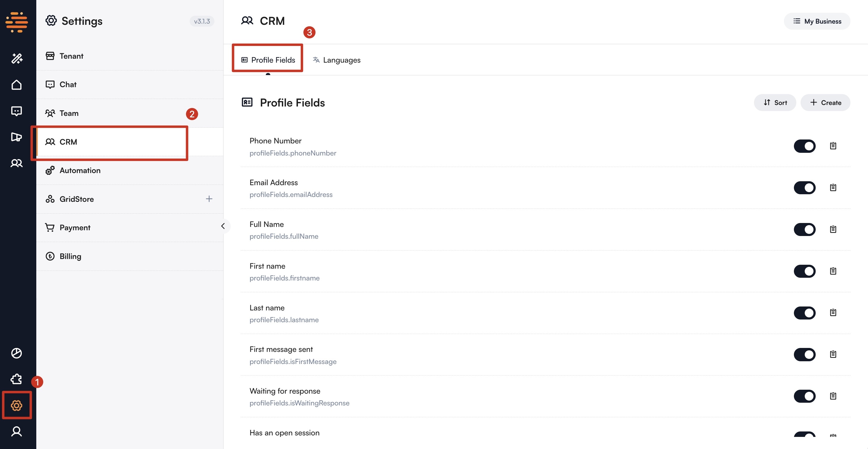868x449 pixels.
Task: Select the magic wand icon in the sidebar
Action: 16,59
